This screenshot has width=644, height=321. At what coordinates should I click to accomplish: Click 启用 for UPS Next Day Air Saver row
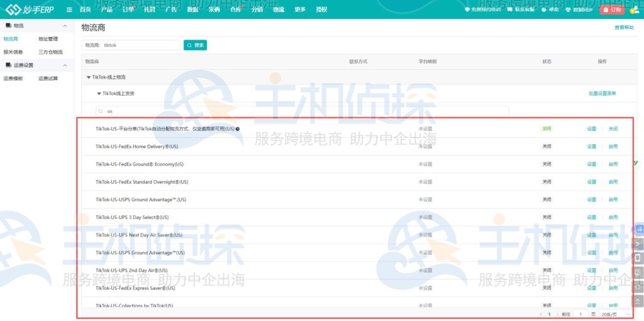(x=613, y=235)
